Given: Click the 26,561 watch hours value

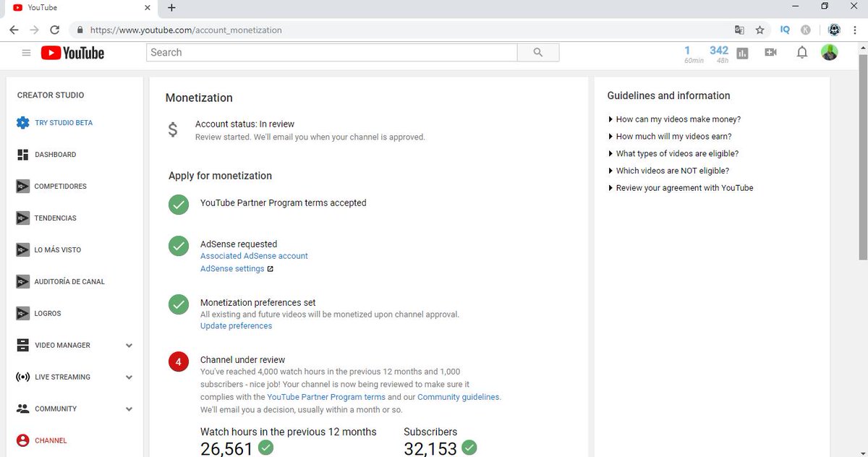Looking at the screenshot, I should point(226,449).
